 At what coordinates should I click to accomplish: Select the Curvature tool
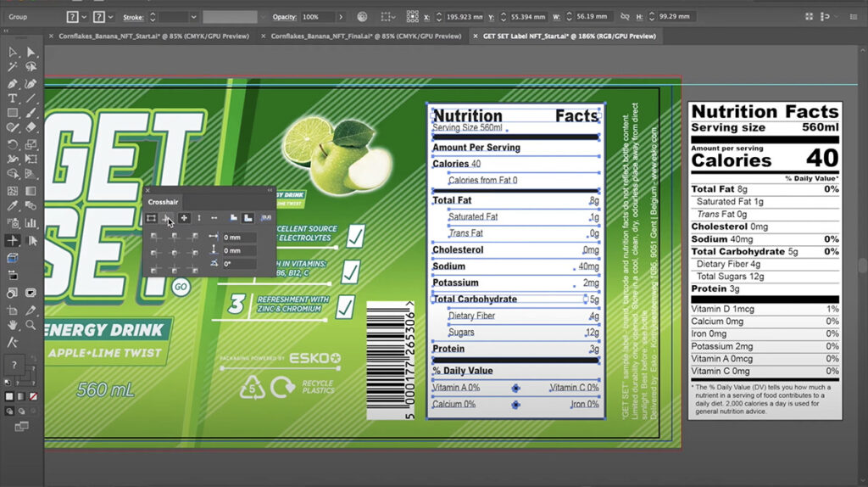click(x=31, y=84)
